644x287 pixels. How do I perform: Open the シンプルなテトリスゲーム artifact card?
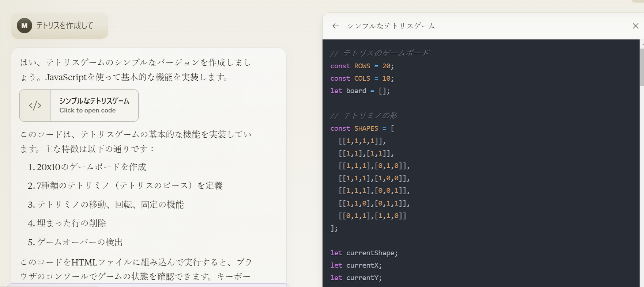(x=79, y=106)
